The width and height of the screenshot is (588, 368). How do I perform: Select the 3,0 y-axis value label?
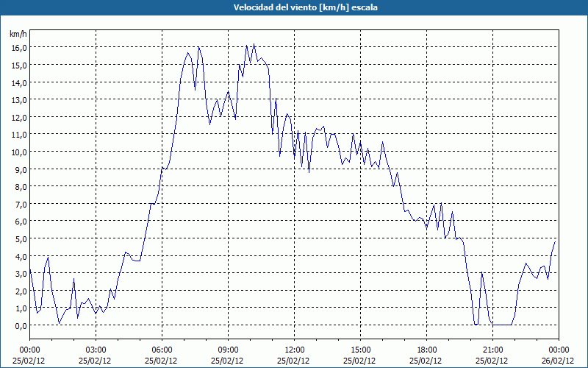(22, 274)
